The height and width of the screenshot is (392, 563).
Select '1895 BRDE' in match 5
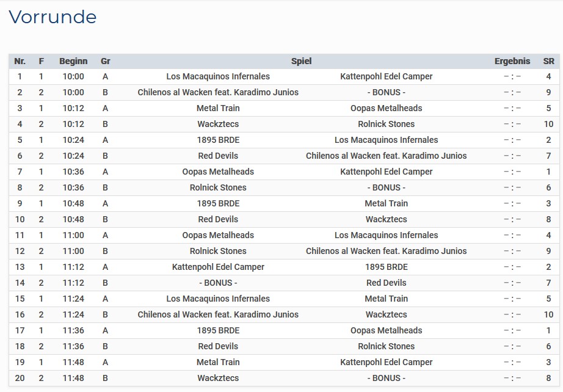218,140
